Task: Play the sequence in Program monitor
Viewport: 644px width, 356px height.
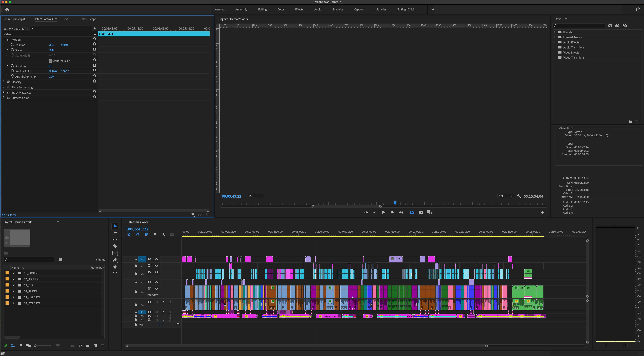Action: click(x=384, y=212)
